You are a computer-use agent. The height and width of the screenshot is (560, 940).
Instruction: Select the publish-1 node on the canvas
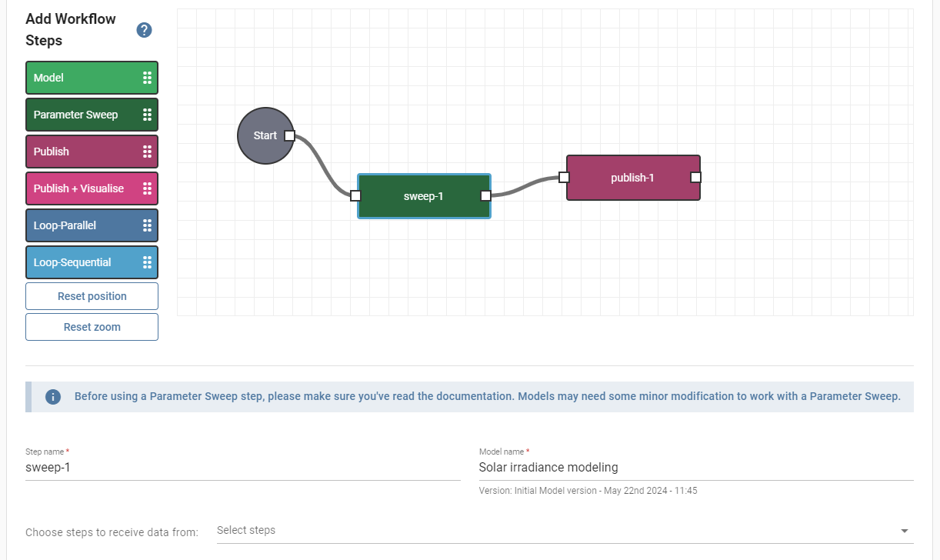pos(632,178)
